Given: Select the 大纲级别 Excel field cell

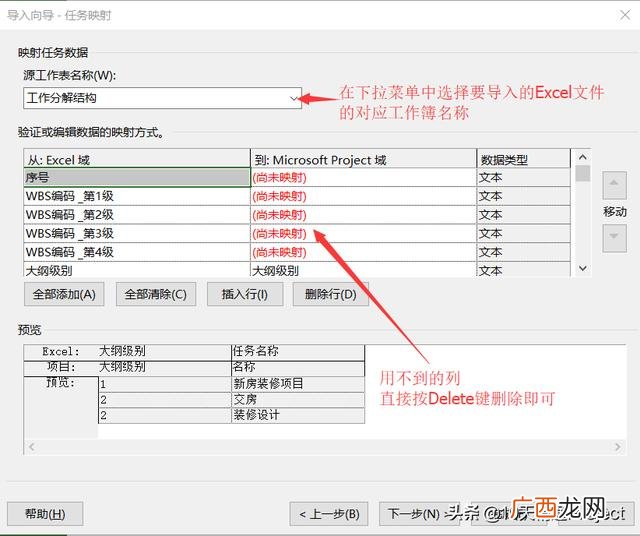Looking at the screenshot, I should click(x=137, y=270).
